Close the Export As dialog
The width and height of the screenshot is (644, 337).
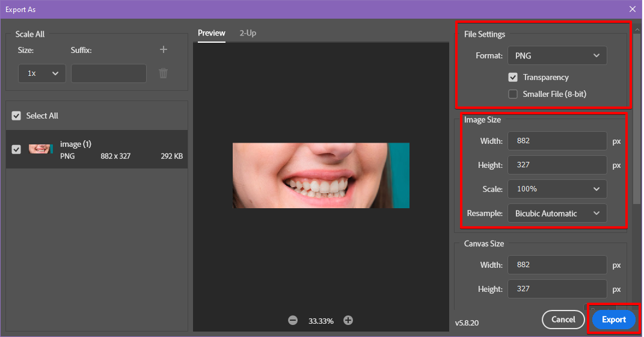[x=633, y=9]
